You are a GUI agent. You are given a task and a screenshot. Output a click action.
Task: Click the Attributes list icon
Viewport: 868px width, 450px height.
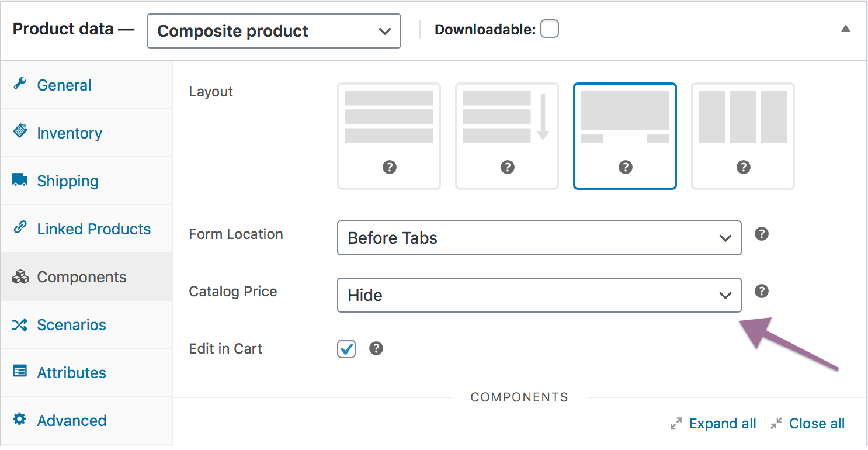tap(20, 371)
